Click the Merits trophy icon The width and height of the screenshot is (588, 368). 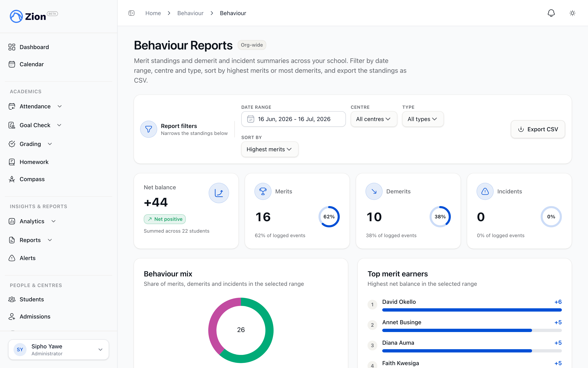tap(263, 191)
